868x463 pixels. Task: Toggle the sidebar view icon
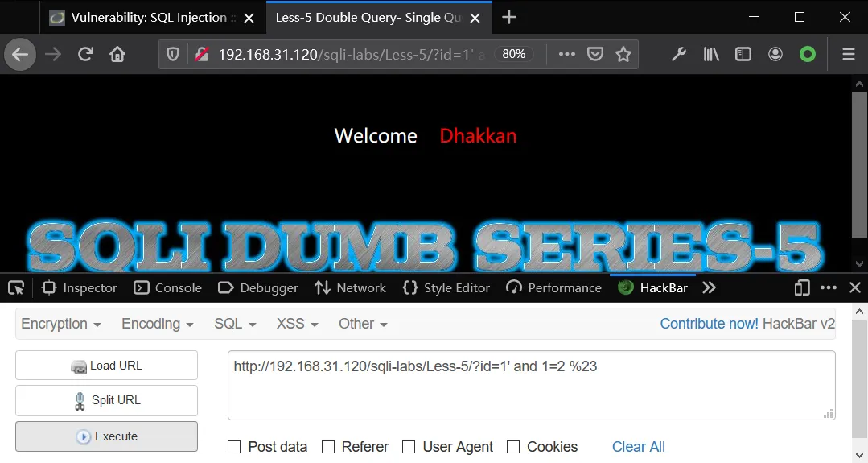tap(743, 54)
